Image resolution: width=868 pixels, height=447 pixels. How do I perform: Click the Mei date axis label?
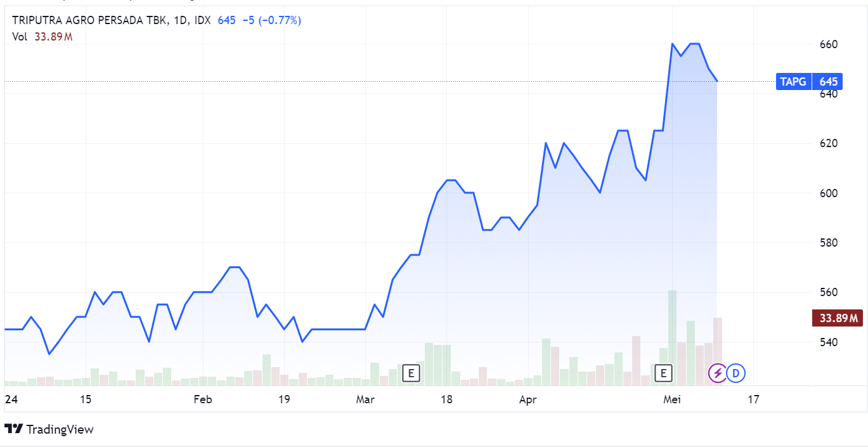click(672, 400)
